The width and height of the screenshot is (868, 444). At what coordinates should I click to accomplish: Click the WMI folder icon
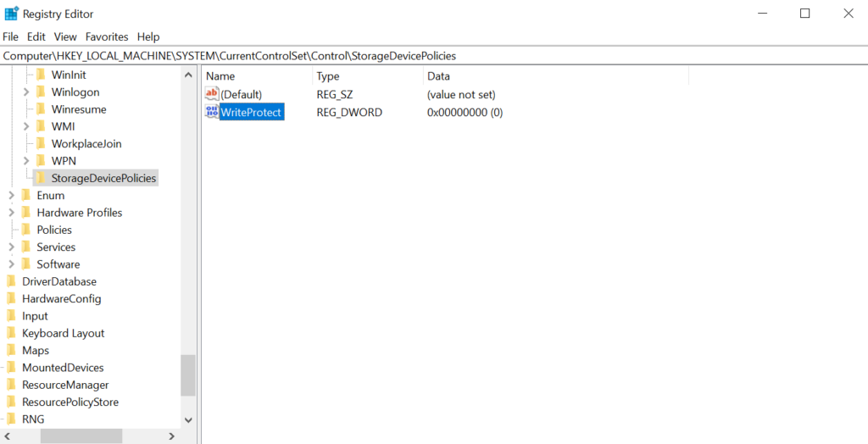tap(41, 126)
